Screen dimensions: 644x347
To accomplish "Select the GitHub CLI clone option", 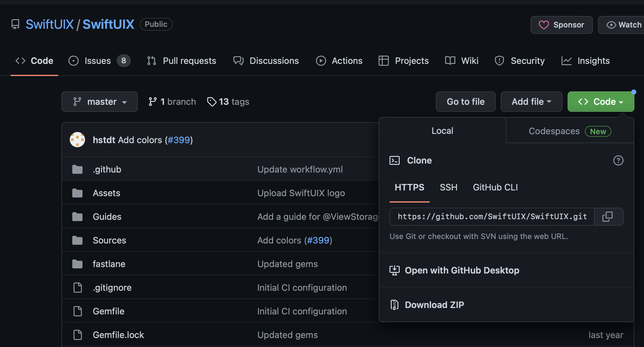I will [495, 187].
